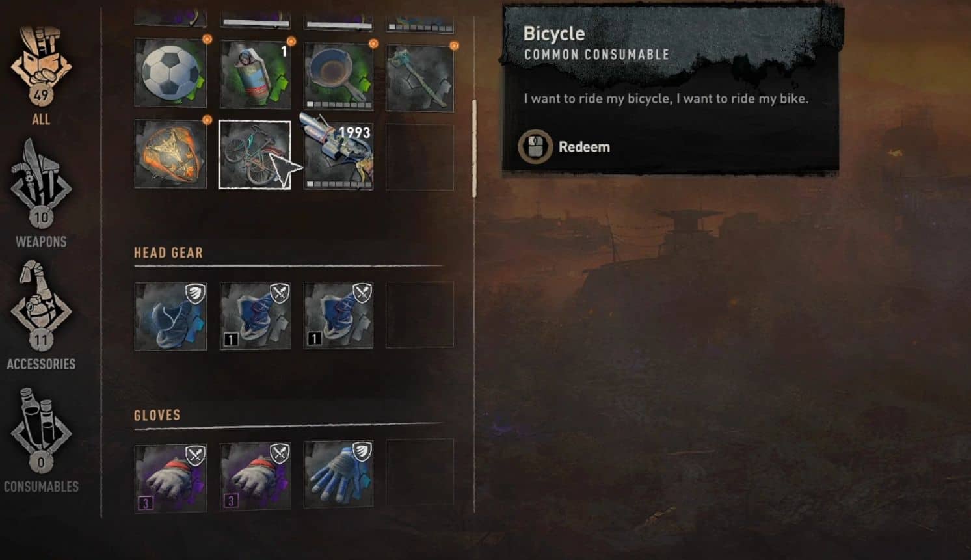Select the frying pan weapon
The image size is (971, 560).
click(338, 76)
